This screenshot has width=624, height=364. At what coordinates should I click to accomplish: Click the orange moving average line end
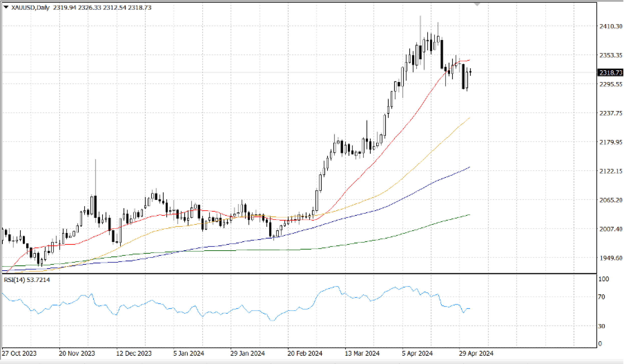pyautogui.click(x=469, y=118)
